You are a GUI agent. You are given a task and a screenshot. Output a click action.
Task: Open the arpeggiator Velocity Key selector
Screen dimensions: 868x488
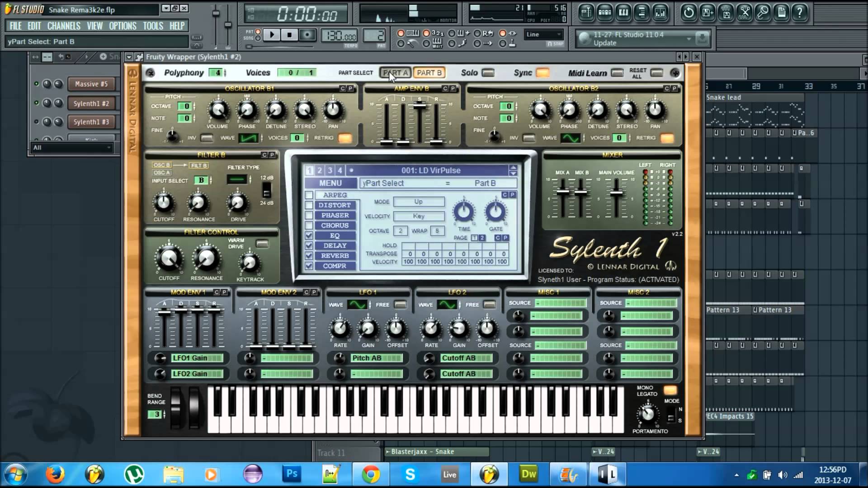(419, 216)
